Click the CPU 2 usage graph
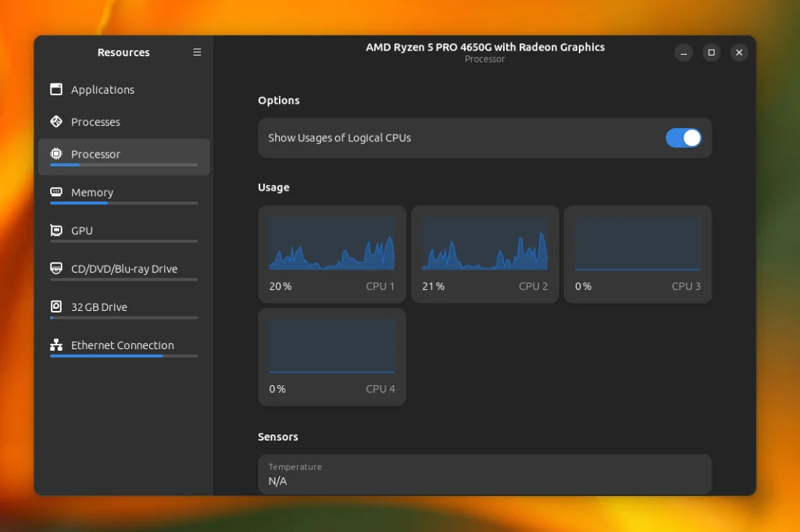800x532 pixels. click(x=484, y=245)
